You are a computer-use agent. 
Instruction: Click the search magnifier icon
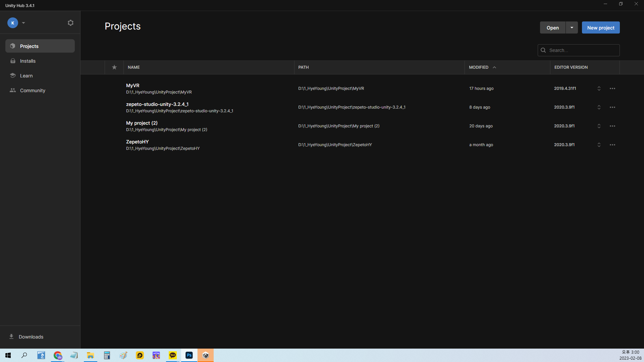(543, 50)
